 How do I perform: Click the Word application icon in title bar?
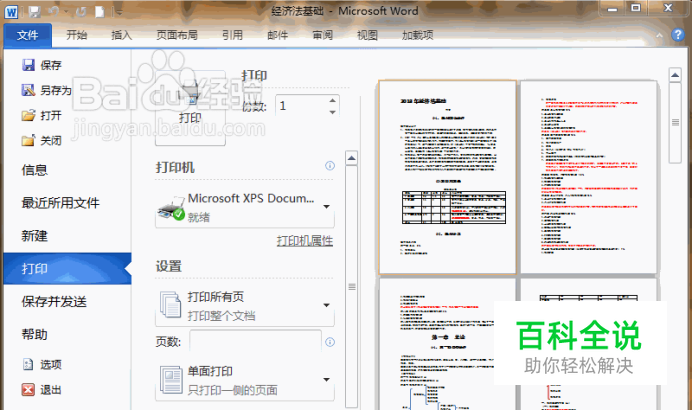pyautogui.click(x=11, y=12)
